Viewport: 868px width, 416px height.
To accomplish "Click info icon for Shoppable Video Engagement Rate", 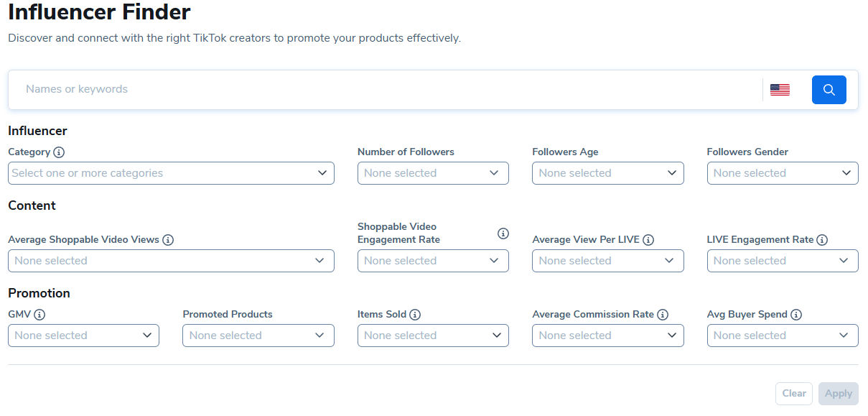I will coord(503,234).
